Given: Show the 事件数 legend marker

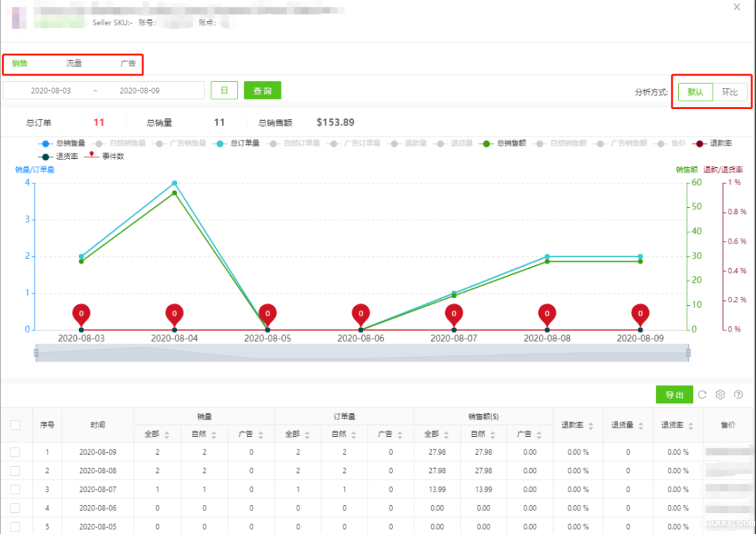Looking at the screenshot, I should tap(104, 156).
